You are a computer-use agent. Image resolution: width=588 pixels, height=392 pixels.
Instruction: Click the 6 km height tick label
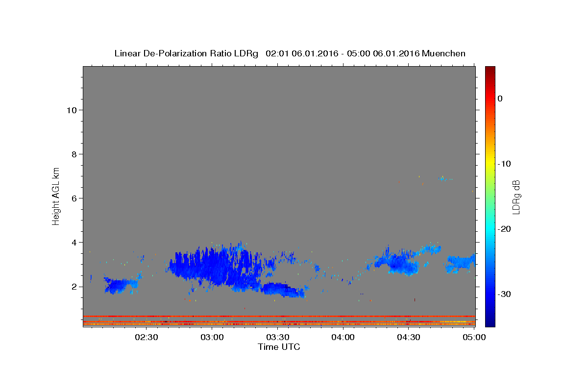(x=73, y=198)
